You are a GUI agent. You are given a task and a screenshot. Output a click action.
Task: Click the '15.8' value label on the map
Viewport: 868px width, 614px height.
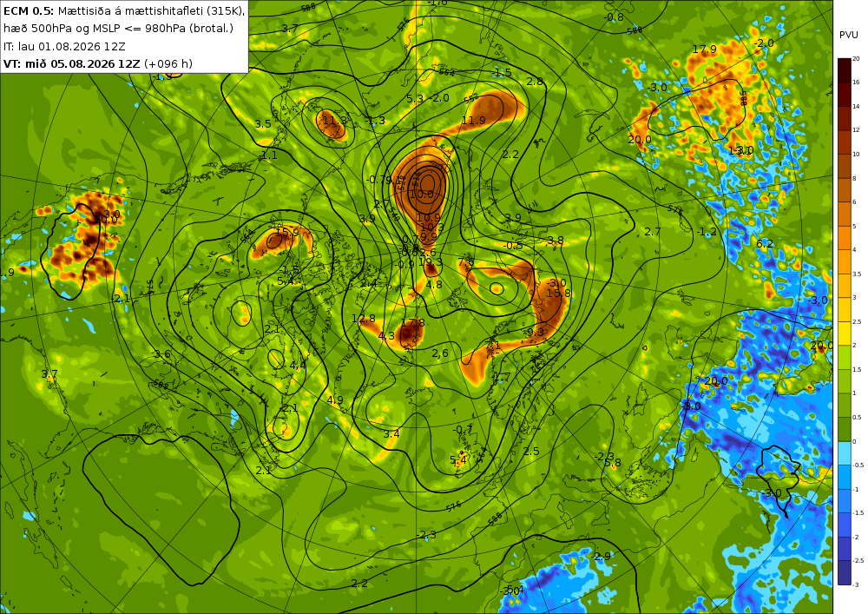point(558,293)
